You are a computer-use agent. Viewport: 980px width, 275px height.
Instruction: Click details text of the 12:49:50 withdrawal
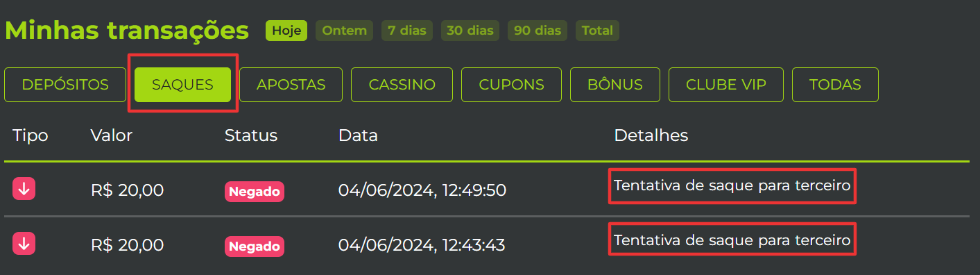tap(732, 186)
